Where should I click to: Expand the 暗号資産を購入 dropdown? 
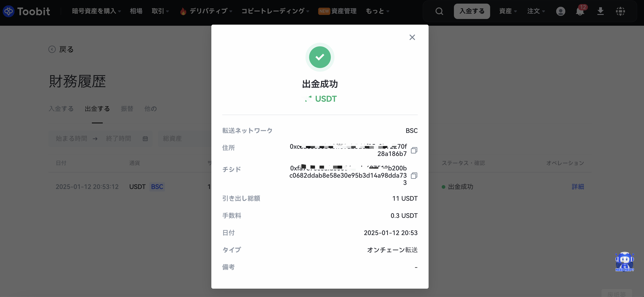point(96,11)
